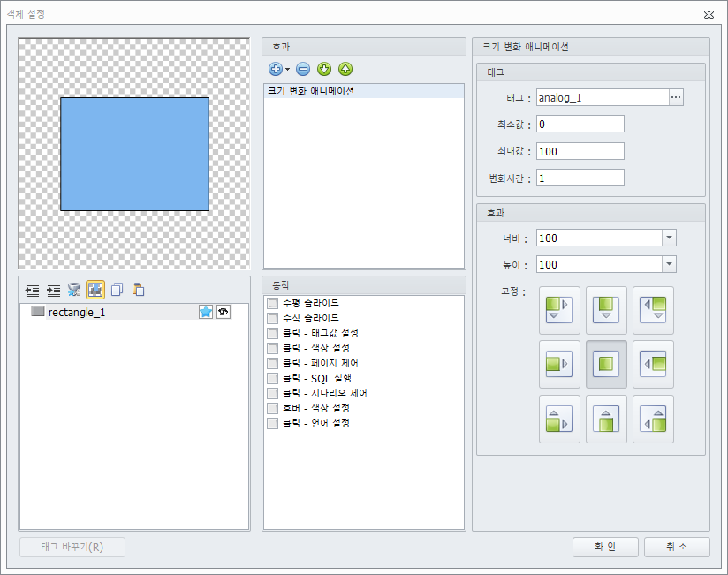Image resolution: width=728 pixels, height=575 pixels.
Task: Check 클릭 - 태그값 설정
Action: (272, 333)
